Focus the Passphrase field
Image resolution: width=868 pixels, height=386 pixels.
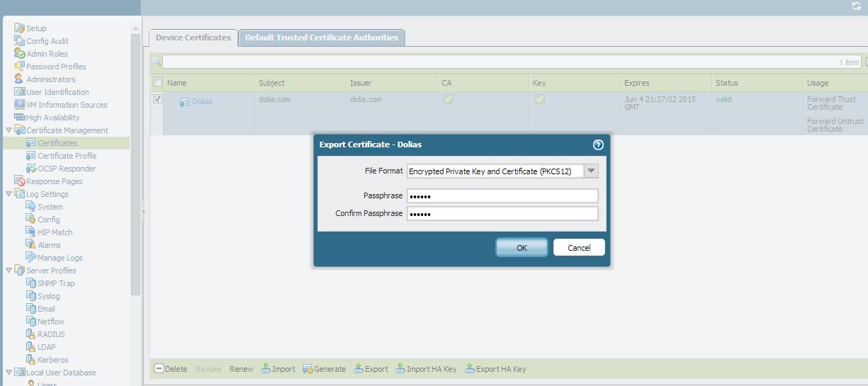pyautogui.click(x=502, y=195)
